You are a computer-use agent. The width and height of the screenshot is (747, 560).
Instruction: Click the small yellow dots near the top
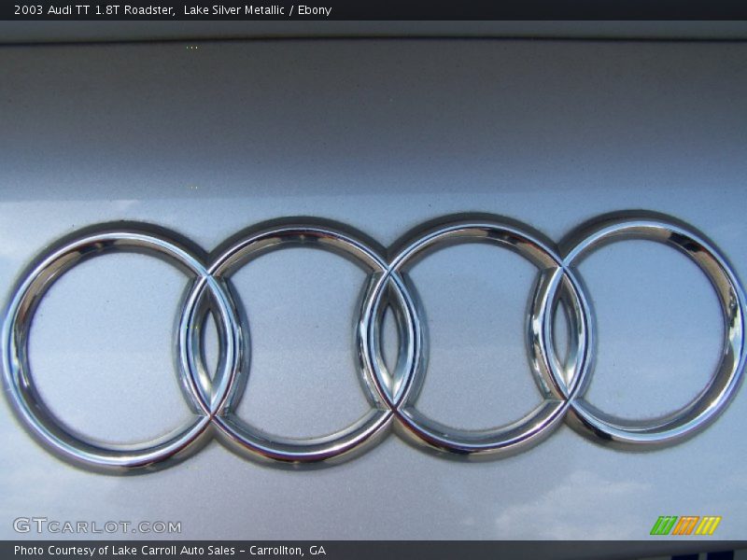[192, 47]
